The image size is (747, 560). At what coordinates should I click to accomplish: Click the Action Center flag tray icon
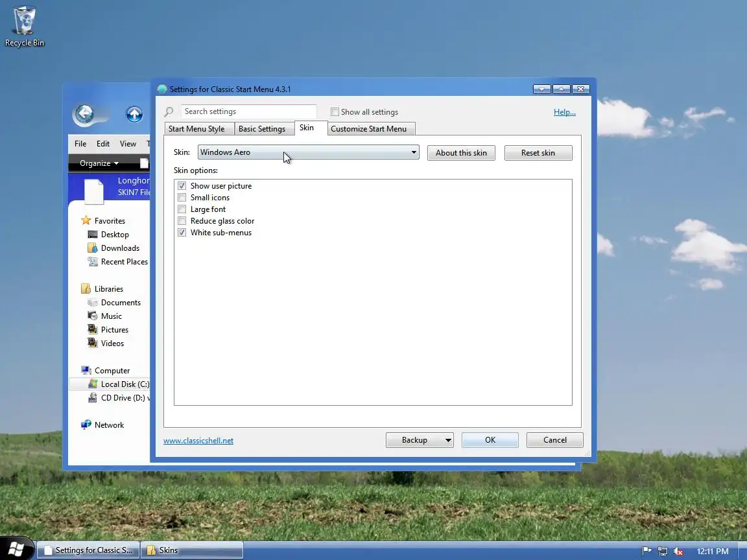tap(646, 551)
